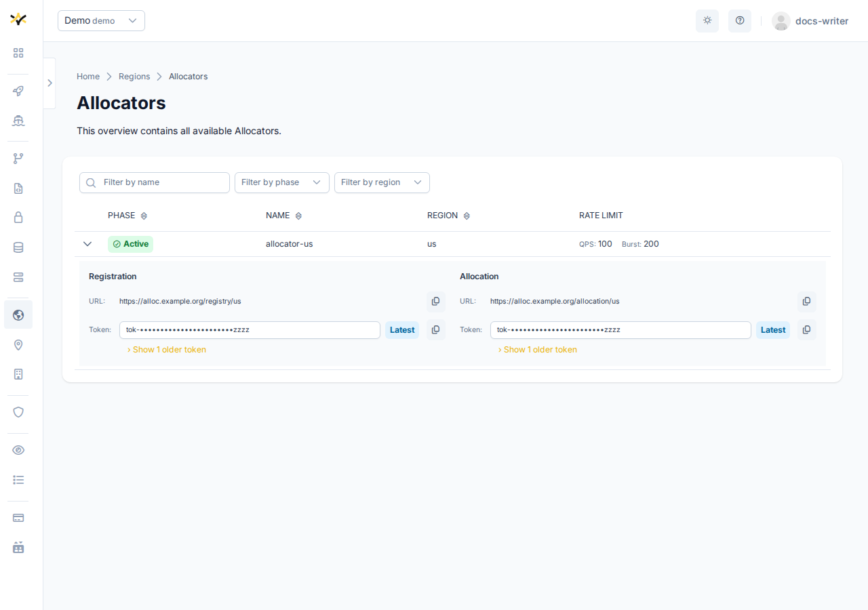The height and width of the screenshot is (610, 868).
Task: Open the building icon in the sidebar
Action: coord(18,374)
